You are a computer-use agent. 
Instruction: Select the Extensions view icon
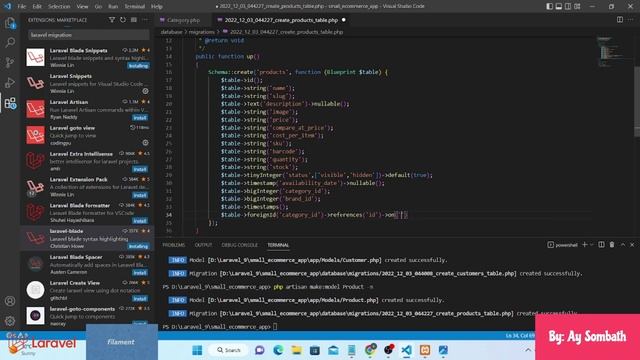click(x=10, y=103)
